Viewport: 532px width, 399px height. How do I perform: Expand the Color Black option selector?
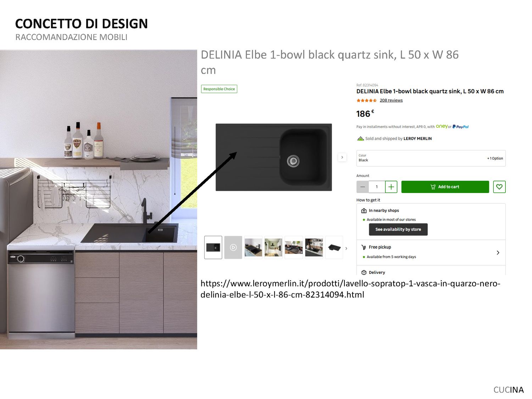(x=431, y=158)
